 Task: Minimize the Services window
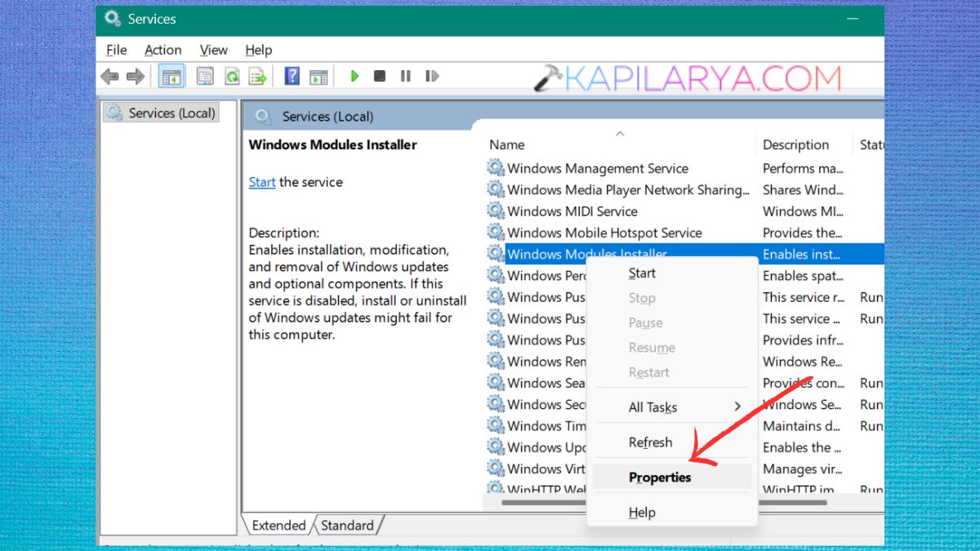pyautogui.click(x=853, y=19)
